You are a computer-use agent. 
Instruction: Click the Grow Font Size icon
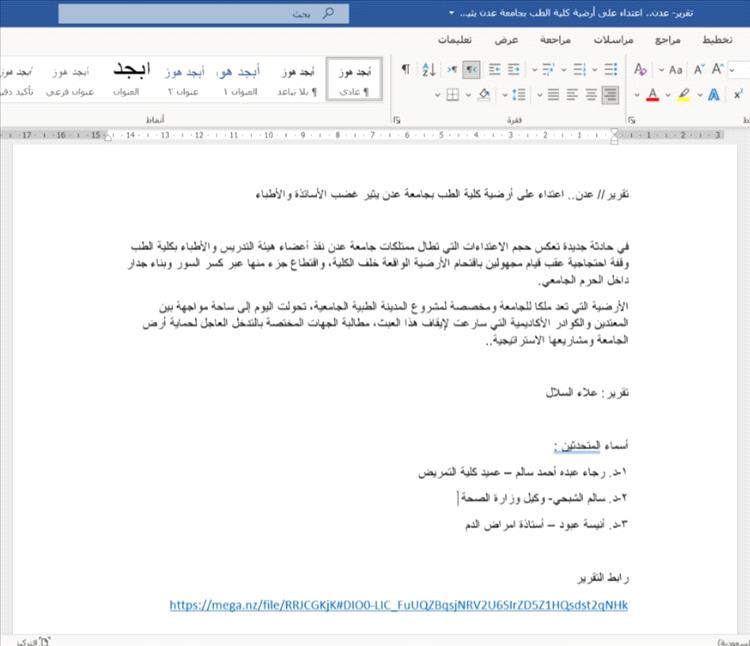[717, 69]
